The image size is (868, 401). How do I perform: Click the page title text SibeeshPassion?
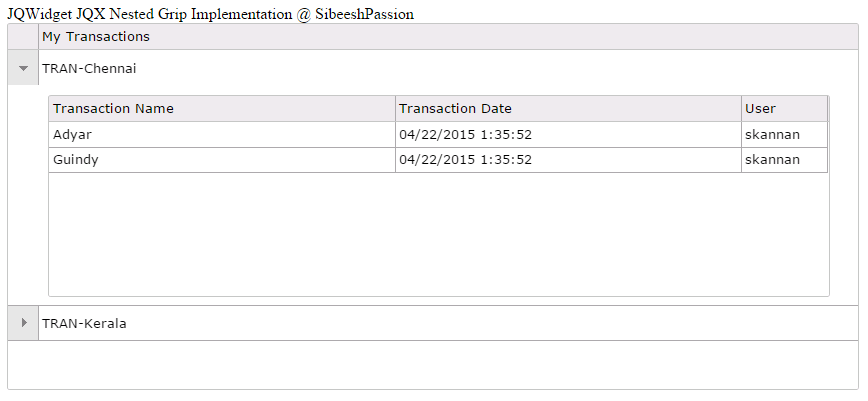[364, 15]
